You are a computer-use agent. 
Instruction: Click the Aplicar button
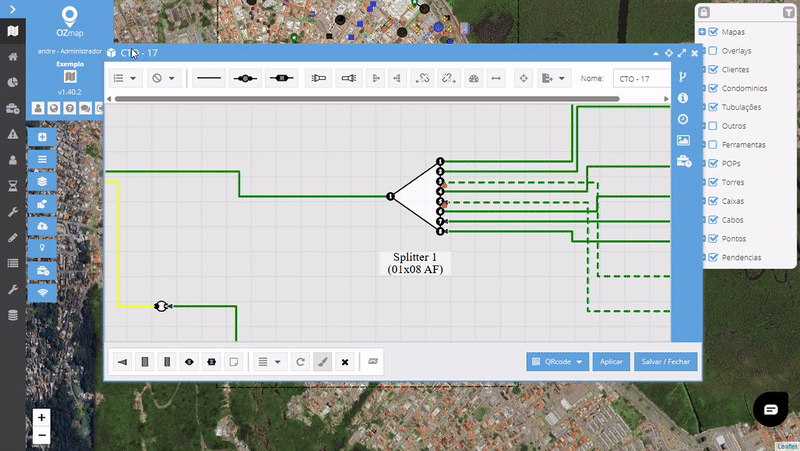coord(611,361)
